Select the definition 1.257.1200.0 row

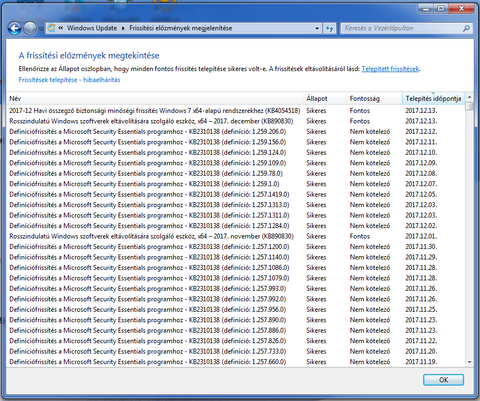(235, 247)
